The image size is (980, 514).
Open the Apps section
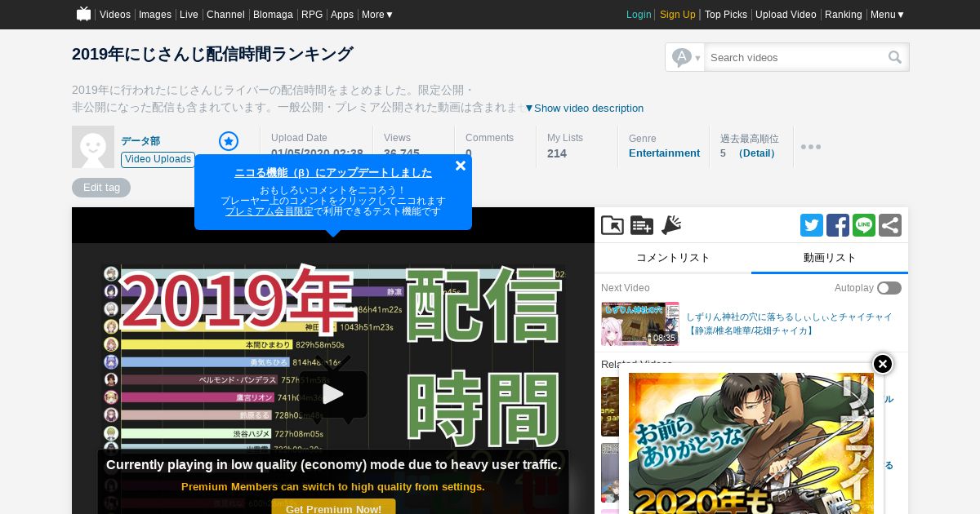(342, 15)
